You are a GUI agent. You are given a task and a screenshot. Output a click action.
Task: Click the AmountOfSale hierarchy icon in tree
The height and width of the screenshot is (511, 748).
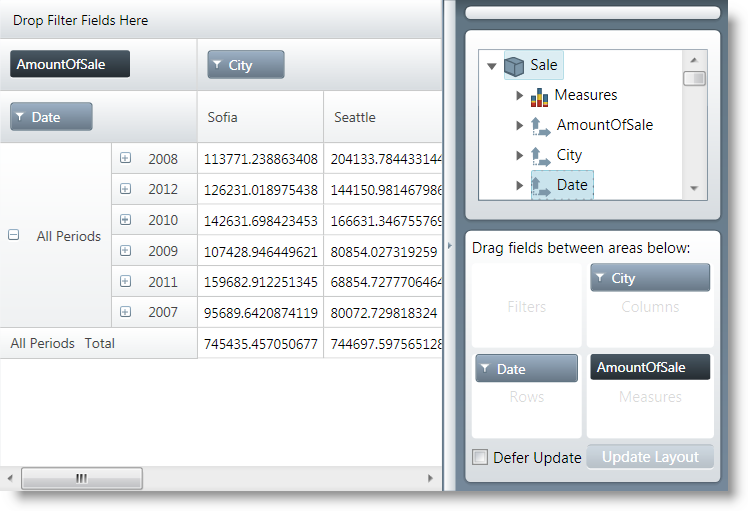pyautogui.click(x=540, y=126)
